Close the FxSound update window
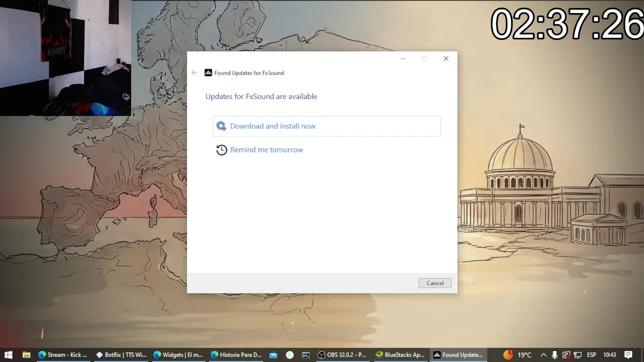The height and width of the screenshot is (362, 644). coord(446,59)
